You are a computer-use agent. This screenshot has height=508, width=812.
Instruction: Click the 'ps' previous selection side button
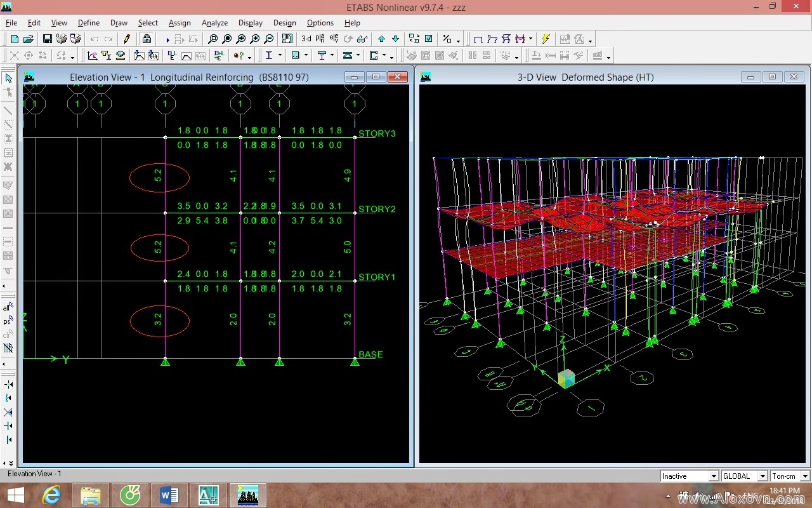tap(8, 321)
